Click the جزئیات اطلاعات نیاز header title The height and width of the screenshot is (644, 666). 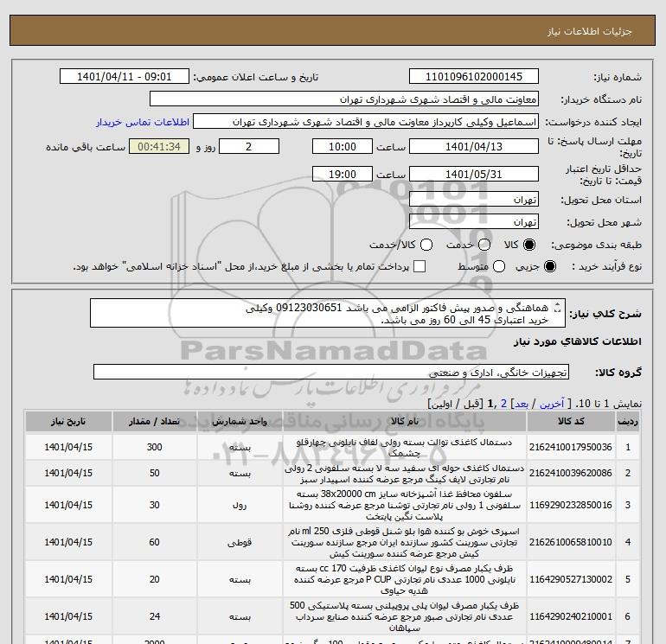click(590, 31)
